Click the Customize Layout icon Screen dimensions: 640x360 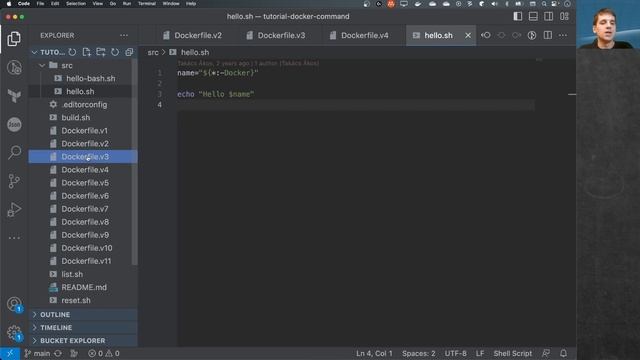point(564,16)
